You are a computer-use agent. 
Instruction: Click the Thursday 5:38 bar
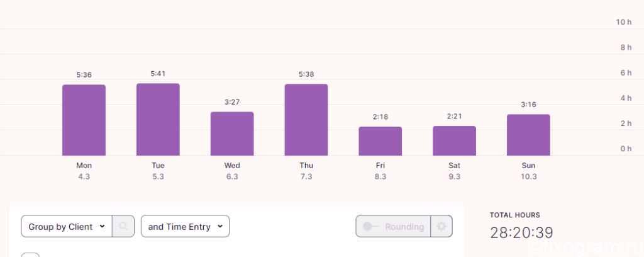coord(306,120)
